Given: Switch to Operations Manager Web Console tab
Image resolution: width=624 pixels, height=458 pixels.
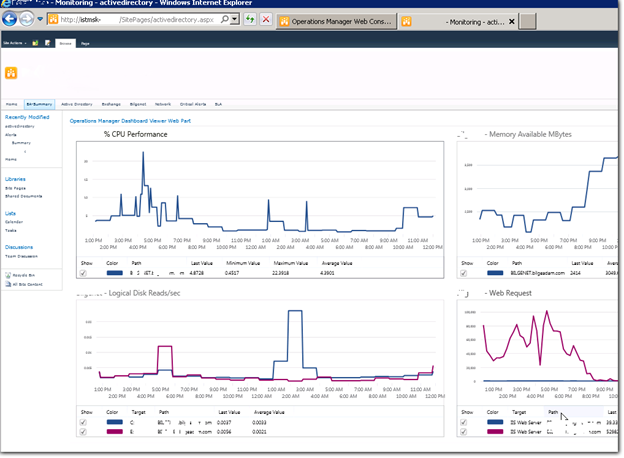Looking at the screenshot, I should pos(337,21).
